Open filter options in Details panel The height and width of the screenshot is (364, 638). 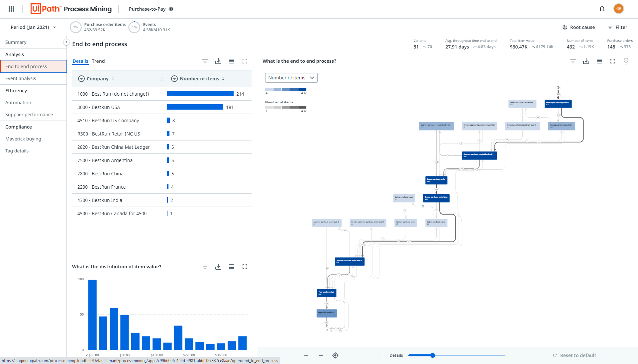click(x=205, y=61)
